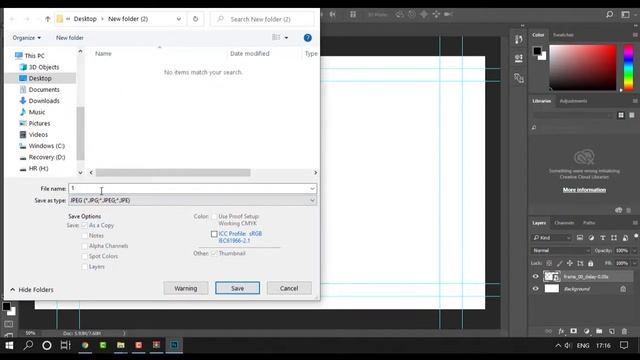Open the Save as type dropdown
The width and height of the screenshot is (640, 360).
pyautogui.click(x=312, y=200)
